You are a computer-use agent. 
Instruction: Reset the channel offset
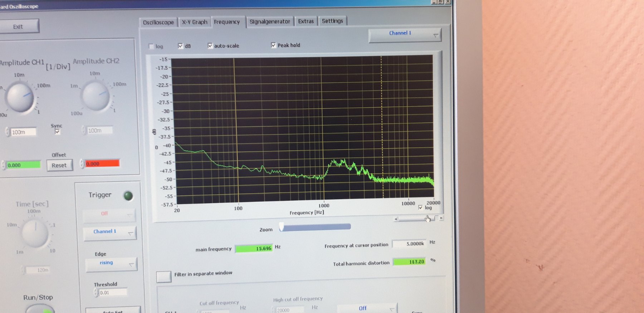pyautogui.click(x=59, y=165)
